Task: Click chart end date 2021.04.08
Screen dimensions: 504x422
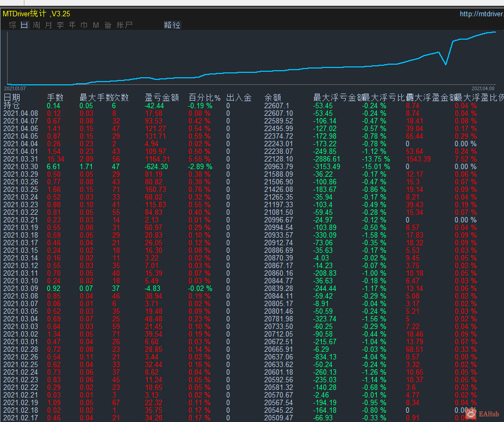Action: [483, 89]
